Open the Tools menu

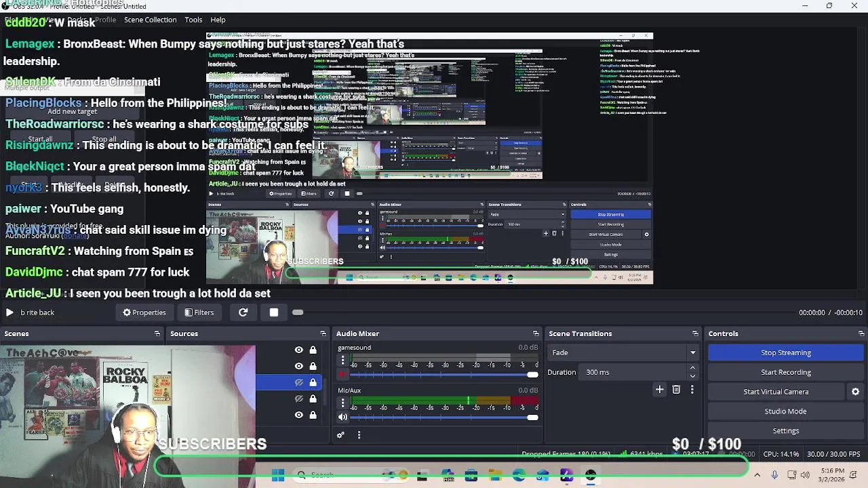[x=193, y=20]
